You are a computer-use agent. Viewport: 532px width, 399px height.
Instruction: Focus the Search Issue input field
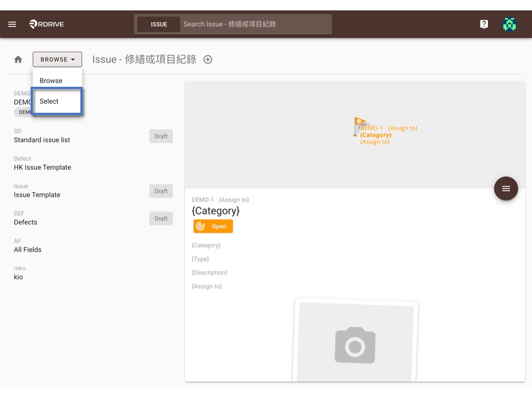pos(256,24)
